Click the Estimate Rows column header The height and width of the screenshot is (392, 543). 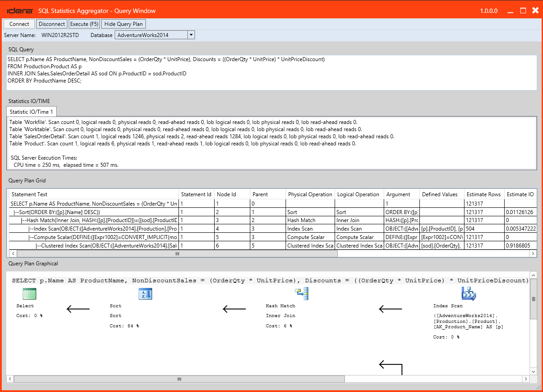(x=484, y=194)
